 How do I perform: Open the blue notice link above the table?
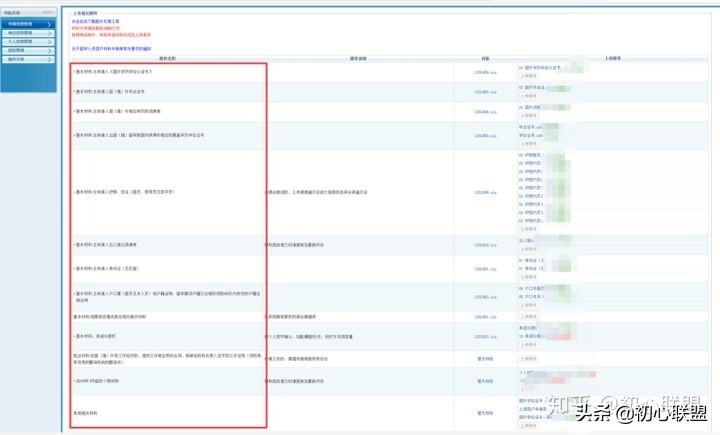(111, 49)
